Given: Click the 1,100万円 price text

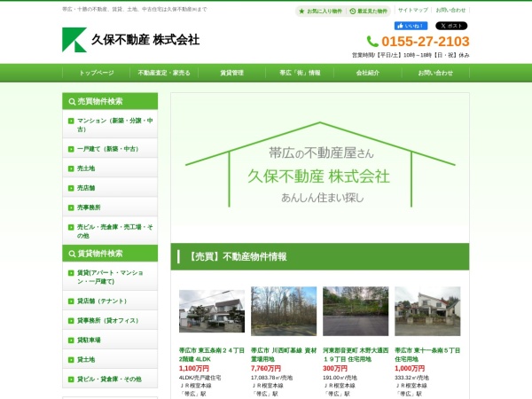Looking at the screenshot, I should (x=194, y=369).
